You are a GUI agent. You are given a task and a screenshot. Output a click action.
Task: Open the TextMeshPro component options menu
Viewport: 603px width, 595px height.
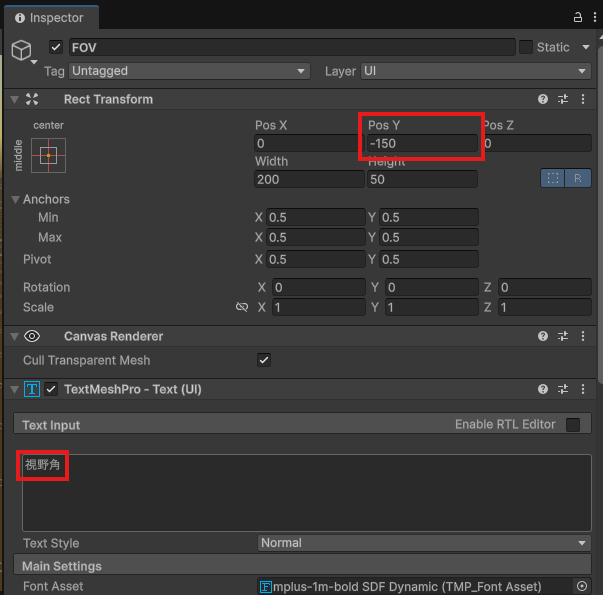coord(583,389)
